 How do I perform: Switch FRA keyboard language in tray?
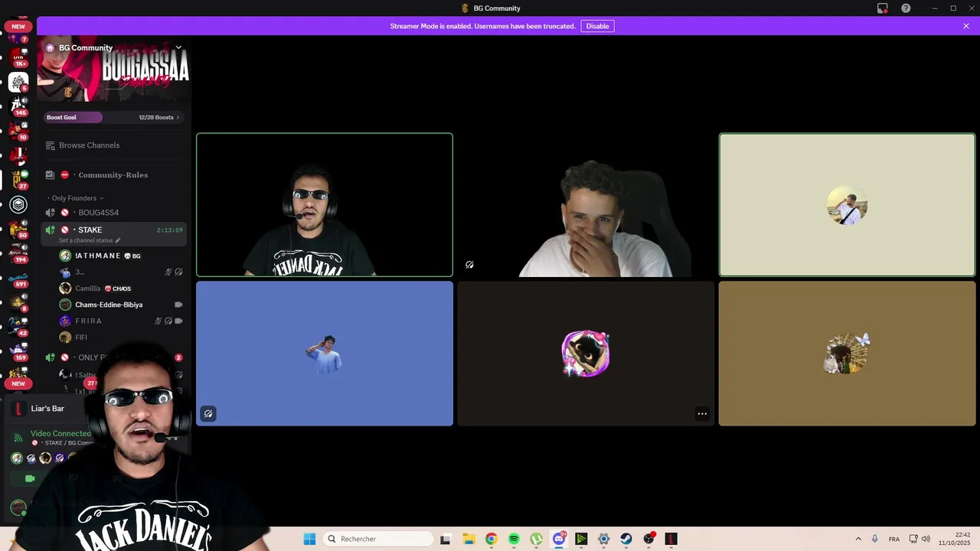[x=894, y=539]
